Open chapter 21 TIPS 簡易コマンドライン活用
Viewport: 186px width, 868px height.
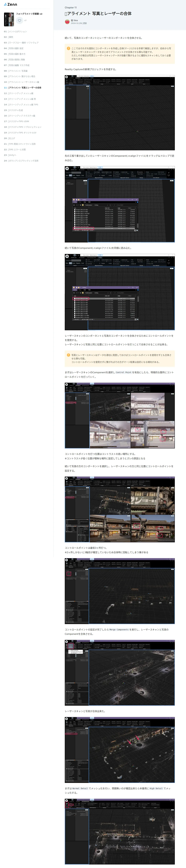pos(20,144)
